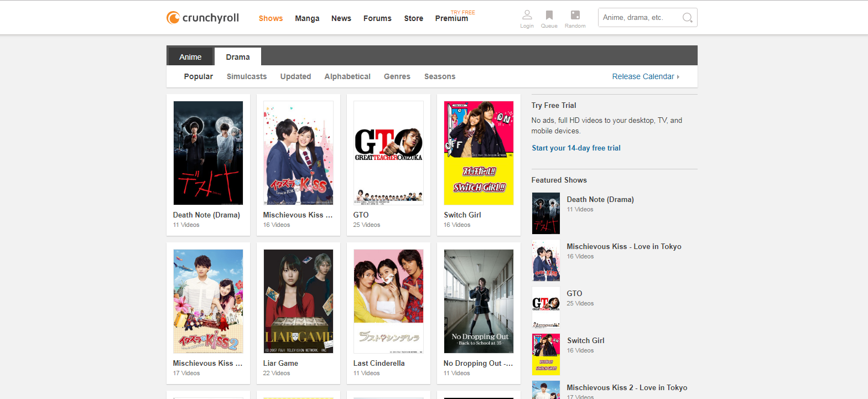Viewport: 868px width, 399px height.
Task: Open the Release Calendar link
Action: click(x=646, y=76)
